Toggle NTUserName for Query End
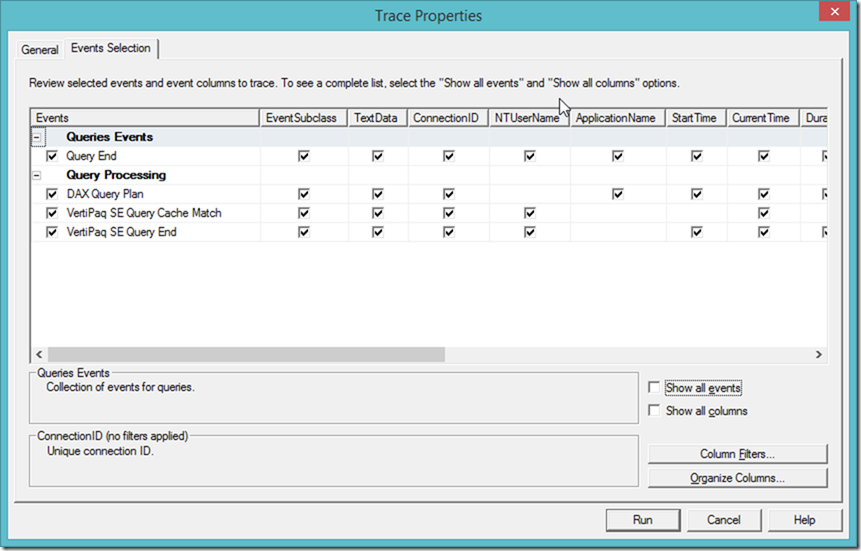Viewport: 861px width, 551px height. click(x=529, y=156)
